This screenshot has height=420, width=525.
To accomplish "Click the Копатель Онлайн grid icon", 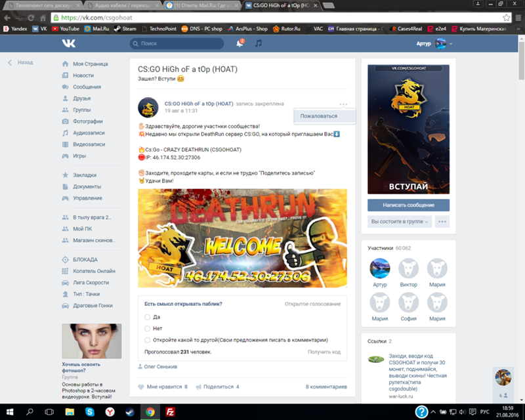I will click(65, 271).
